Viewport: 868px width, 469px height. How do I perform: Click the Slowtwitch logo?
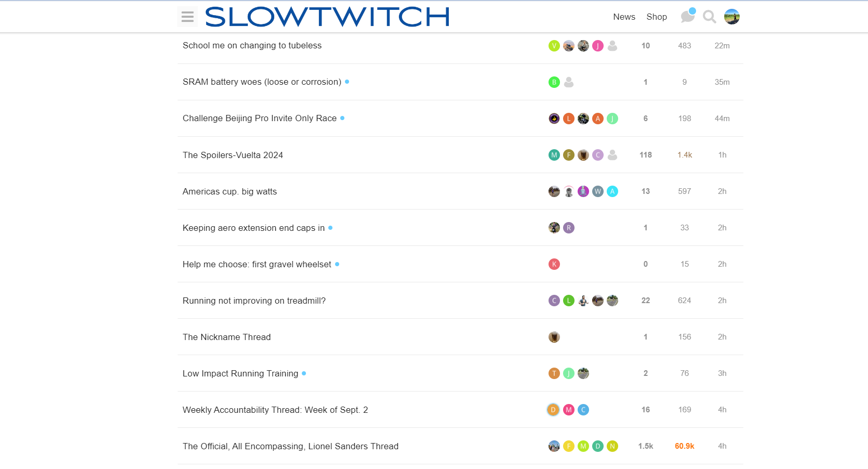point(327,17)
